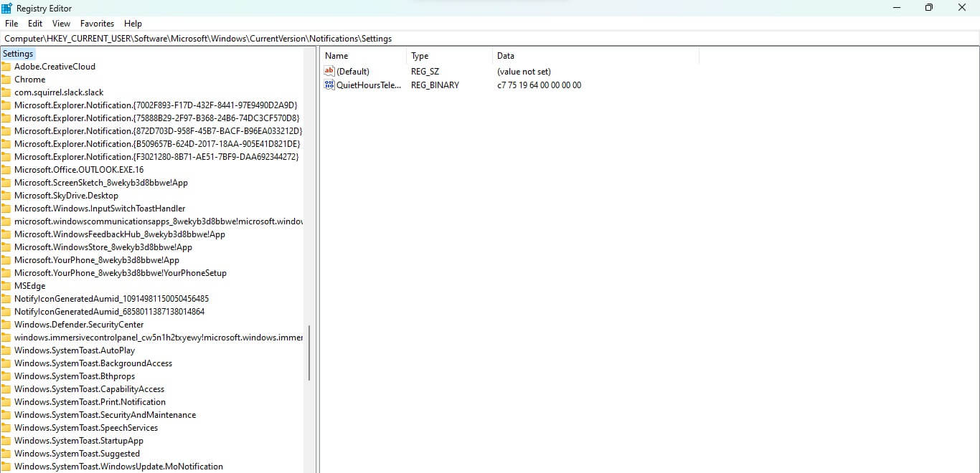The height and width of the screenshot is (473, 980).
Task: Click the com.squirrel.slack.slack folder icon
Action: [6, 92]
